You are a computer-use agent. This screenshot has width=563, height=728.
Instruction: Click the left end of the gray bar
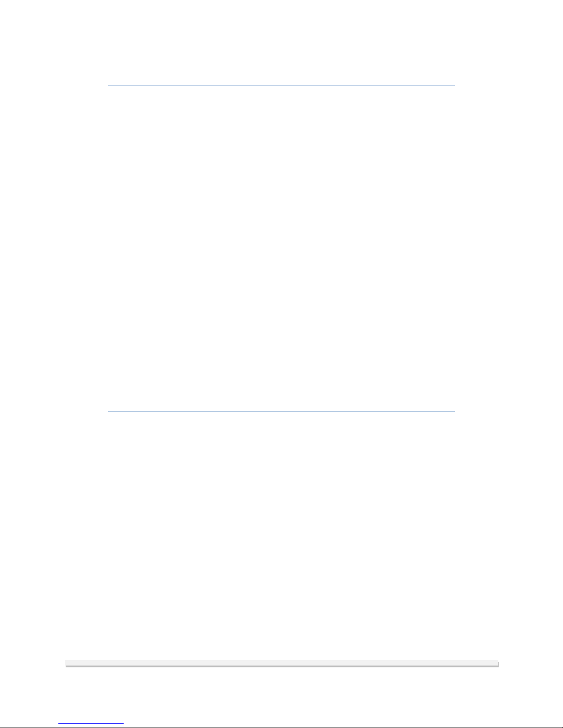coord(67,663)
